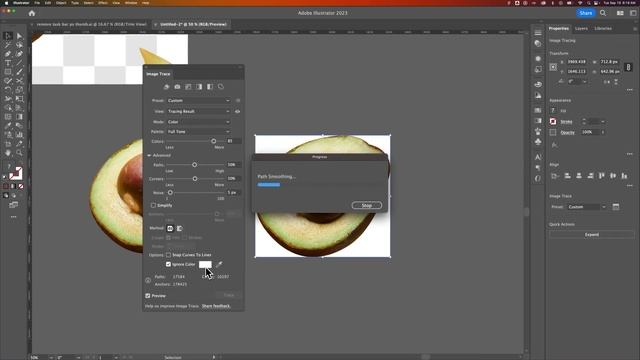Click the white Ignore Color swatch
This screenshot has height=360, width=640.
point(205,264)
